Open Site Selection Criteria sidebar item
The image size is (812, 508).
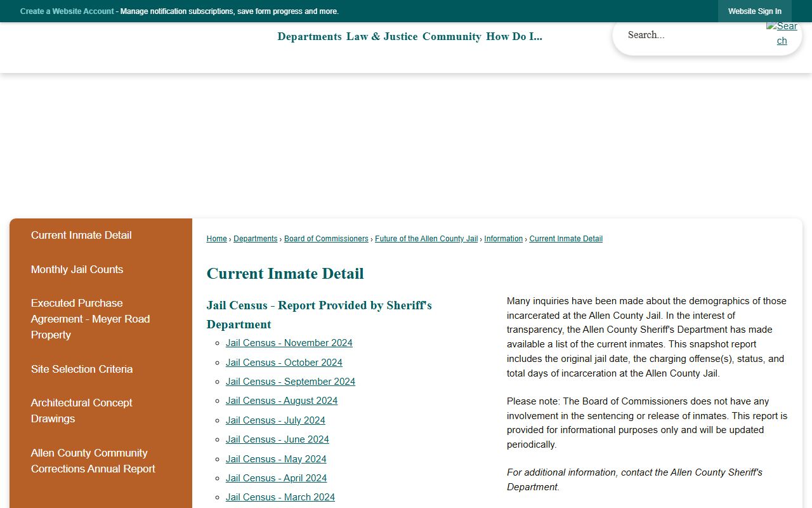[101, 369]
